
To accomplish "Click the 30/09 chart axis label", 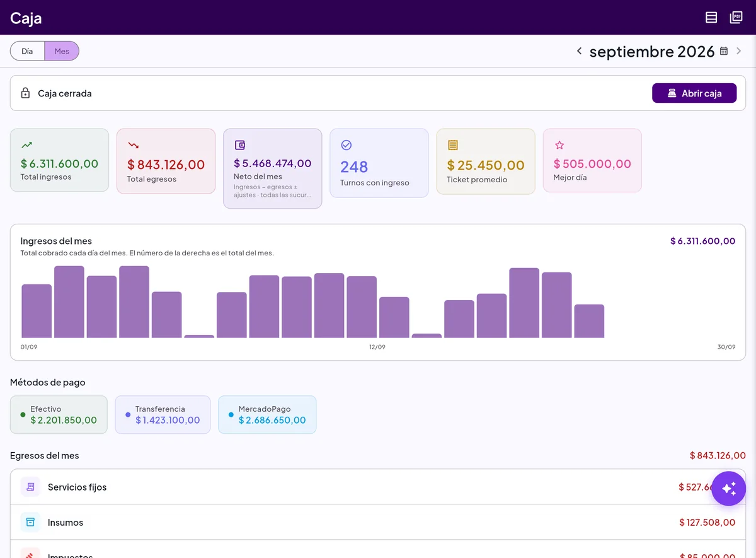I will (x=726, y=347).
